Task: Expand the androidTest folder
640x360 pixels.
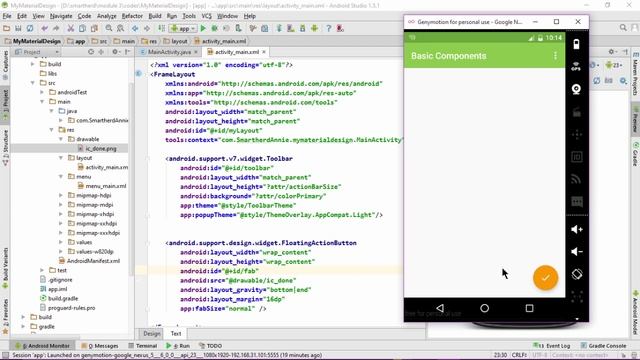Action: (x=42, y=92)
